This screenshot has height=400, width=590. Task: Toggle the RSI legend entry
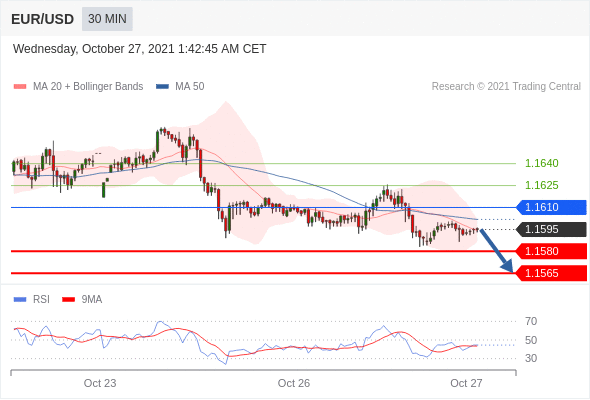point(32,300)
